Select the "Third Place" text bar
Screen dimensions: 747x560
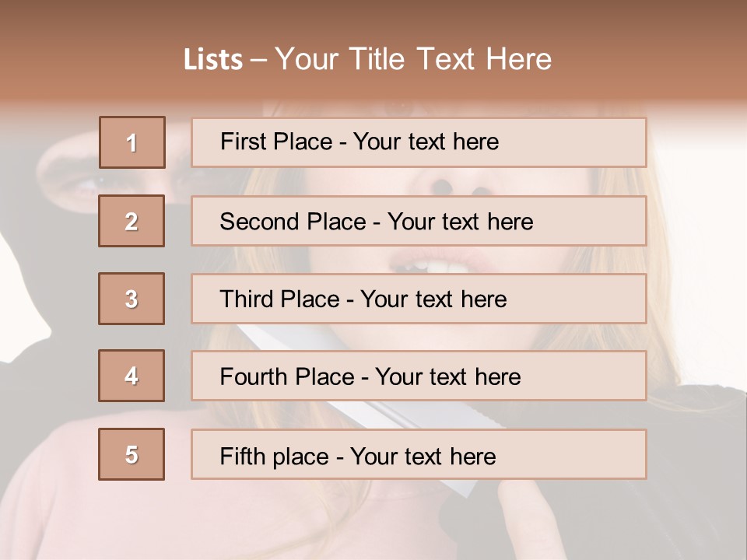tap(419, 299)
